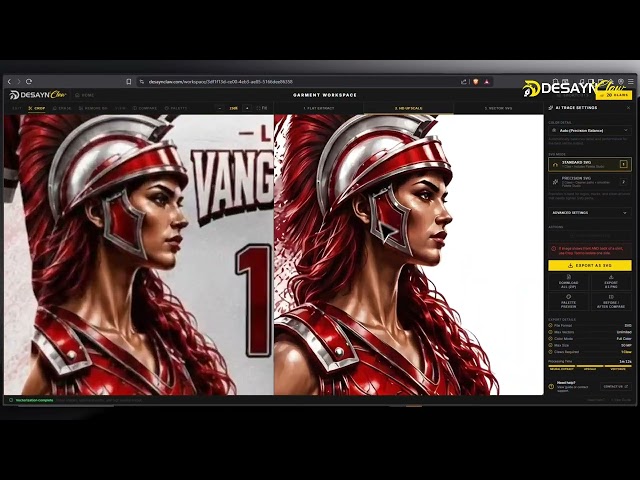Click the Contact Us button
This screenshot has width=640, height=480.
coord(616,386)
